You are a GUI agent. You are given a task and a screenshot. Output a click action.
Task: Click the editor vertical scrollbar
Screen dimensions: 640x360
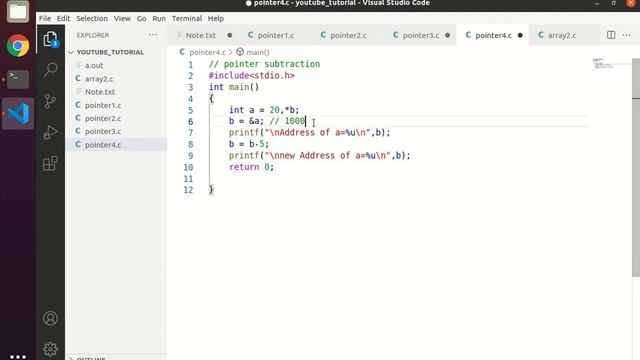tap(636, 167)
